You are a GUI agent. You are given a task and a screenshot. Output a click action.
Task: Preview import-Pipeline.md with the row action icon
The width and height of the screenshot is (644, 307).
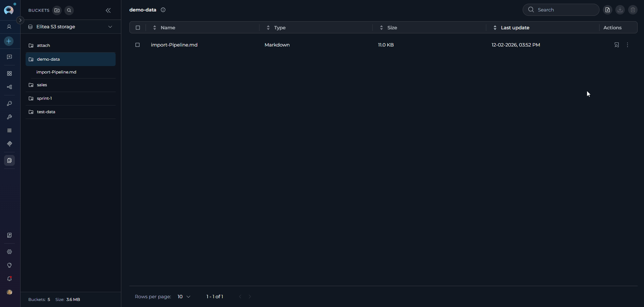(x=617, y=45)
